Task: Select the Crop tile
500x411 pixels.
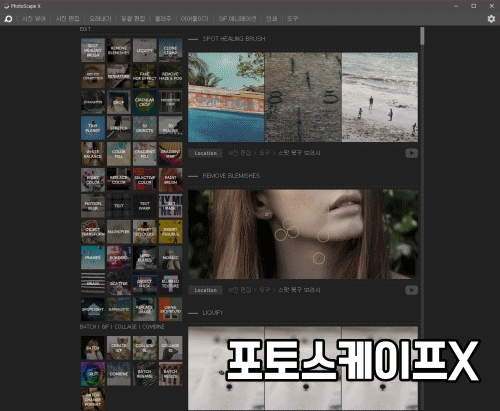Action: (x=119, y=102)
